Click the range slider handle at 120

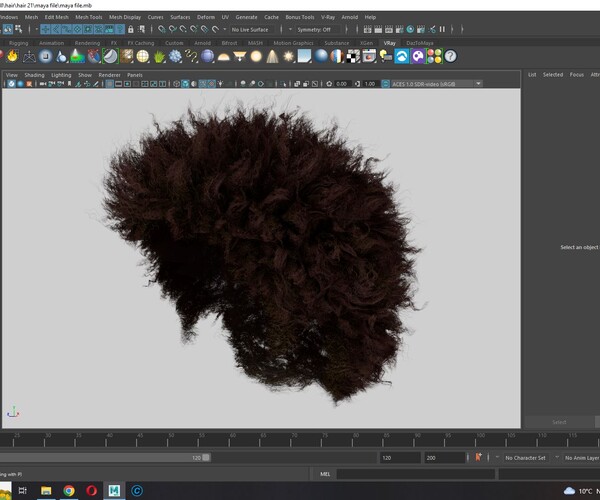(206, 458)
